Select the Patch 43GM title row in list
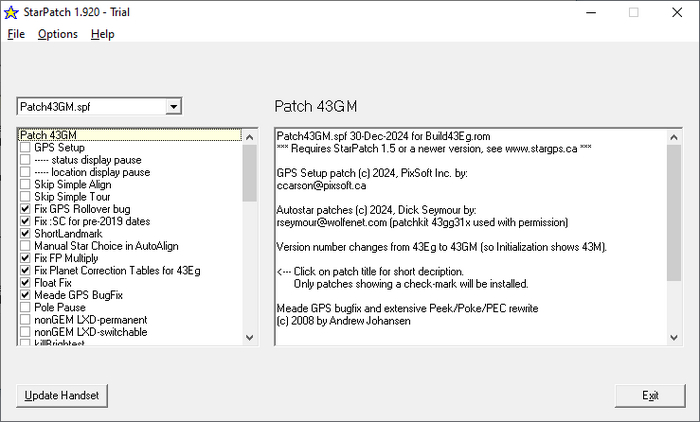 pos(130,135)
